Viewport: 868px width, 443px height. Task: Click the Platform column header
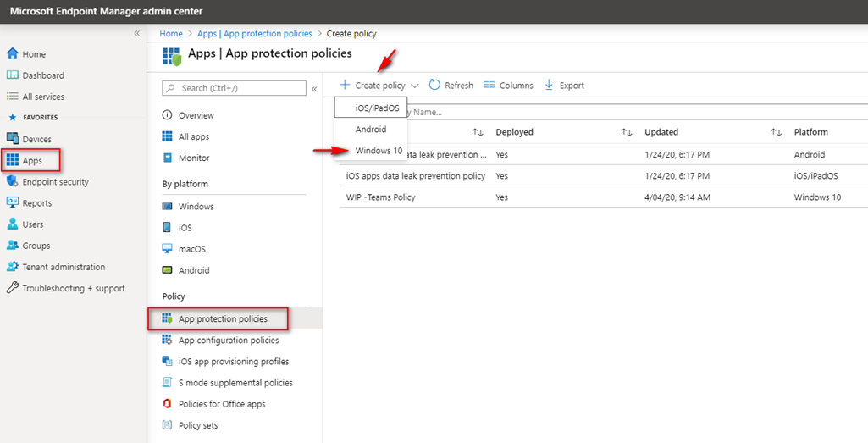pos(811,132)
